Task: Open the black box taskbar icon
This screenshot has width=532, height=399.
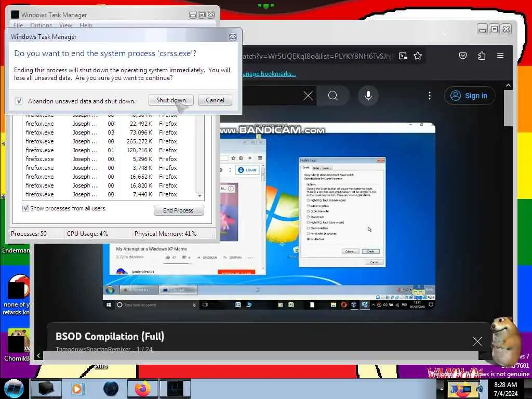Action: coord(46,389)
